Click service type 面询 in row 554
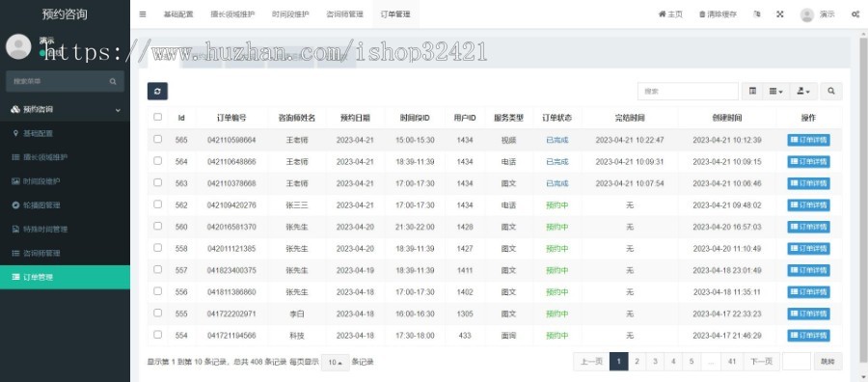The width and height of the screenshot is (868, 382). click(508, 336)
